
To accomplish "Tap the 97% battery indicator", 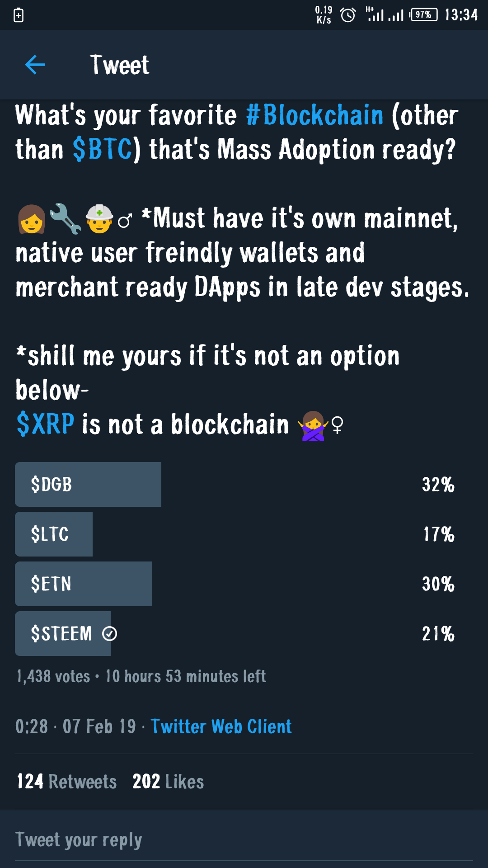I will click(x=424, y=15).
